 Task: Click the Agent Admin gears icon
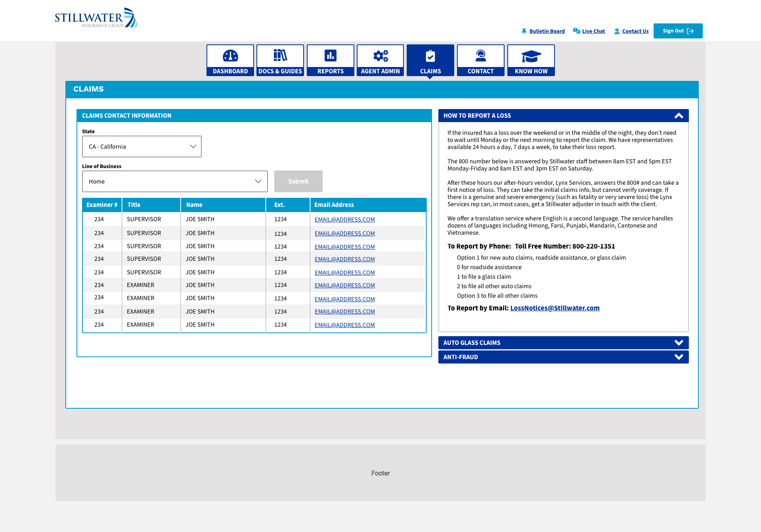tap(380, 56)
